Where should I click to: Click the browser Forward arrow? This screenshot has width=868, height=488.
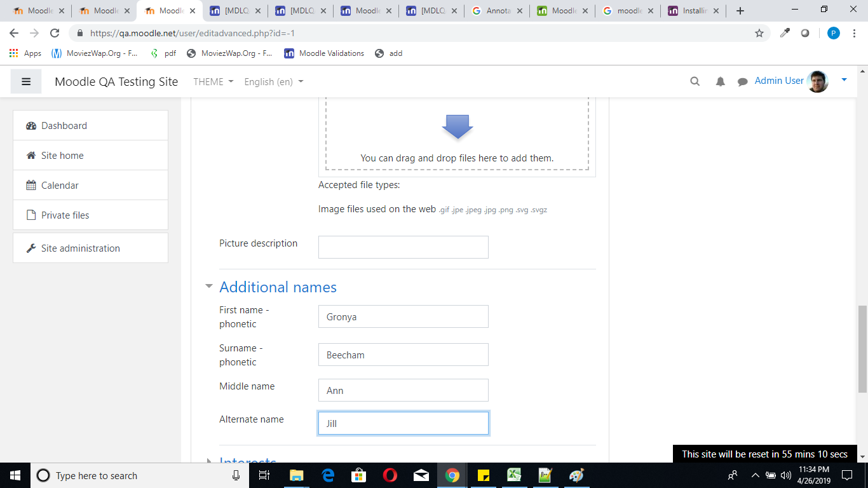[34, 33]
